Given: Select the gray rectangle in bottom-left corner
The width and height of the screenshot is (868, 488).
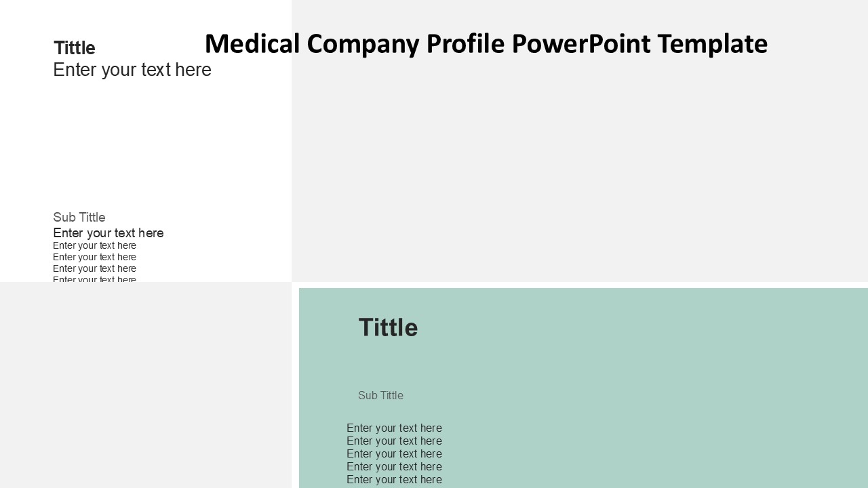Looking at the screenshot, I should point(146,386).
